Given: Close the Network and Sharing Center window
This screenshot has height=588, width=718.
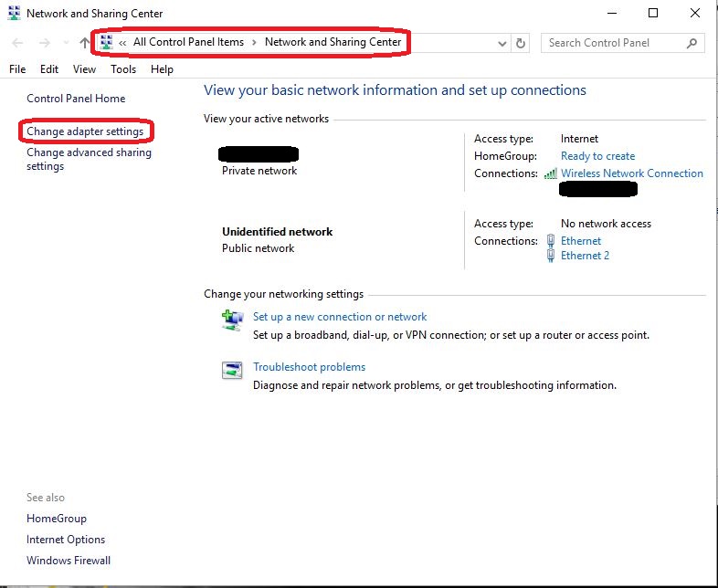Looking at the screenshot, I should 694,14.
